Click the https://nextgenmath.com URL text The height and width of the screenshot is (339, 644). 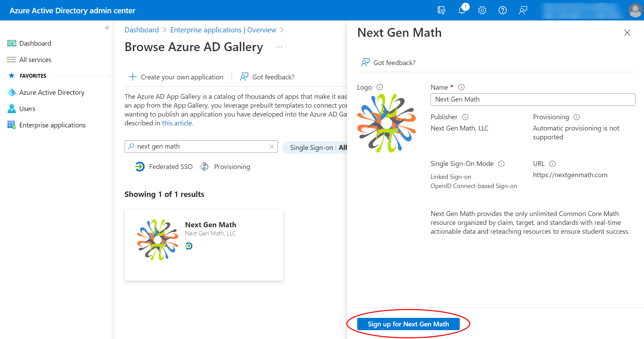(x=570, y=175)
